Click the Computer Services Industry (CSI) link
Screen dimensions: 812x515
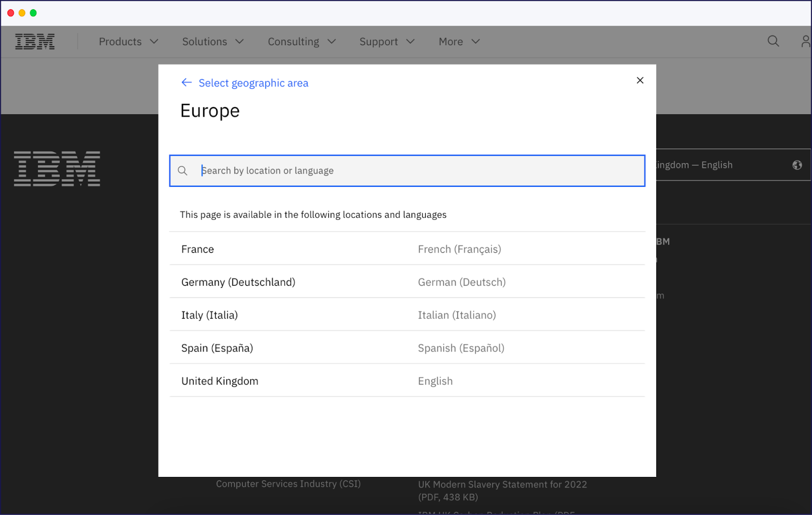click(288, 484)
